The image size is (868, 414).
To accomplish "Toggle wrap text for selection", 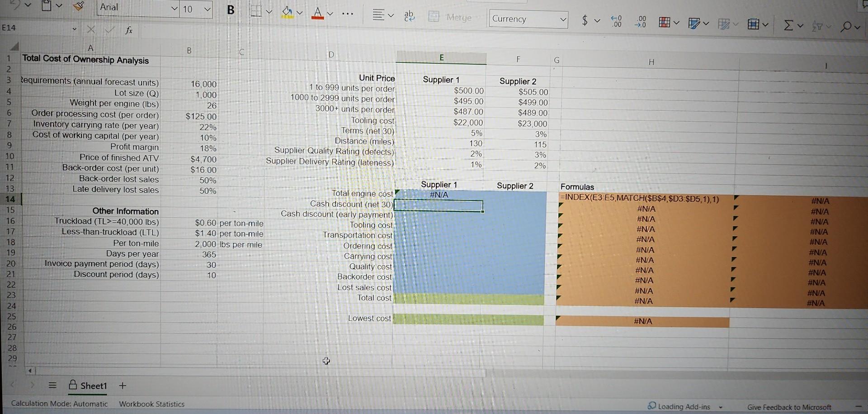I will pos(409,14).
